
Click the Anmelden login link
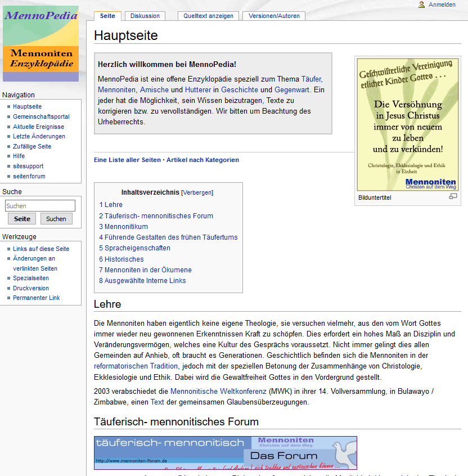(x=442, y=5)
